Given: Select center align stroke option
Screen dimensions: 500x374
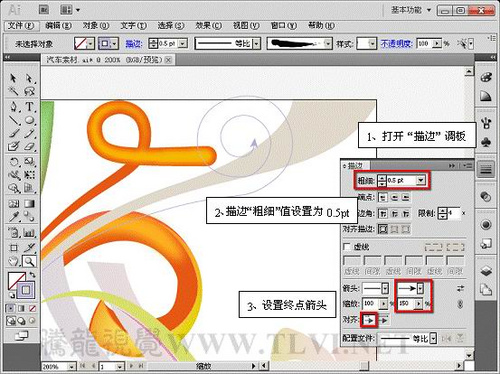Looking at the screenshot, I should [x=383, y=229].
